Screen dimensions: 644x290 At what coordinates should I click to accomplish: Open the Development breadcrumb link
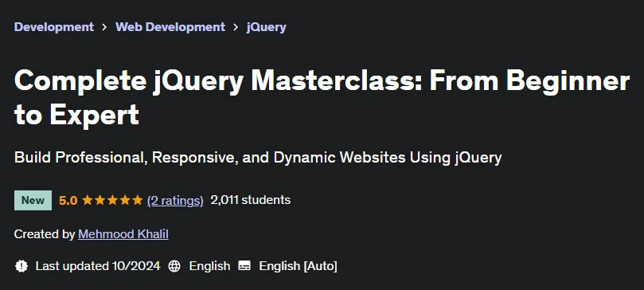point(54,27)
